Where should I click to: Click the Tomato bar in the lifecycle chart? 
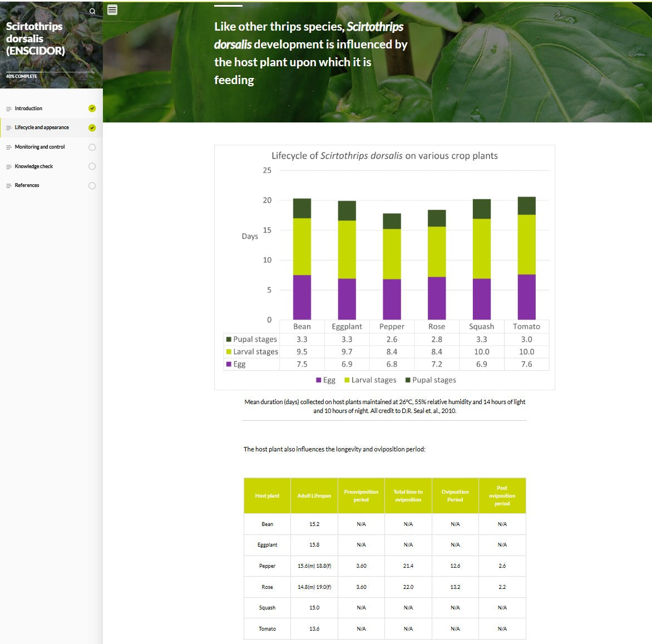point(526,259)
